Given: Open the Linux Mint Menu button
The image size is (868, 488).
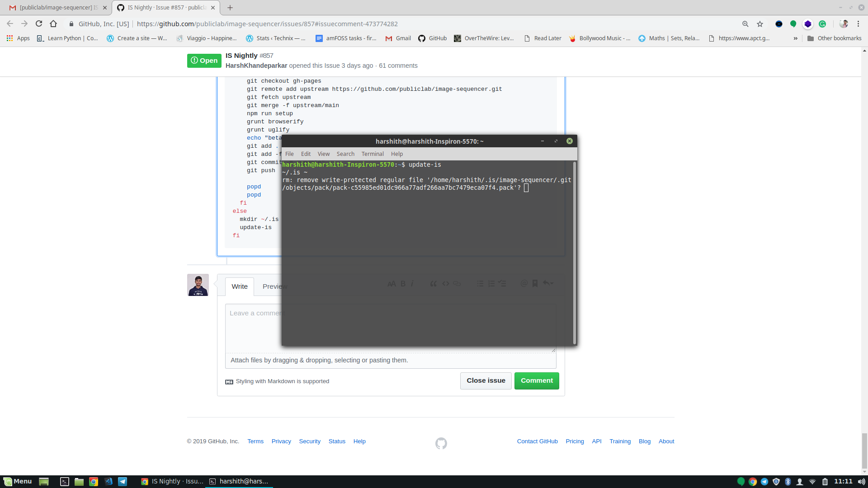Looking at the screenshot, I should coord(18,482).
